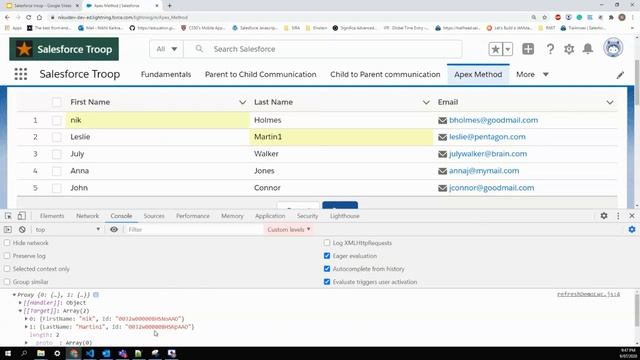
Task: Open File Explorer from the taskbar
Action: tap(41, 353)
